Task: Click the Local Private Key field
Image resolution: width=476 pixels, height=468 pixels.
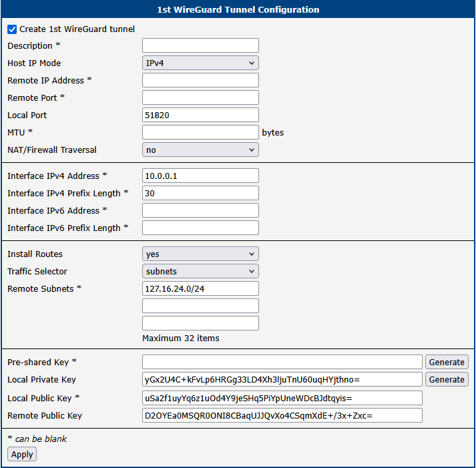Action: [x=282, y=379]
